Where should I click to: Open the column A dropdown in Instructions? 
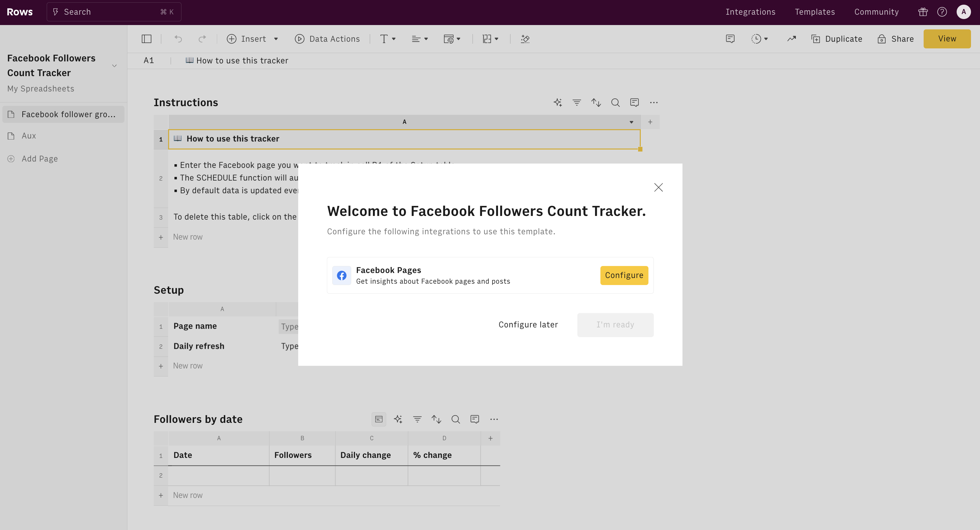pos(631,122)
